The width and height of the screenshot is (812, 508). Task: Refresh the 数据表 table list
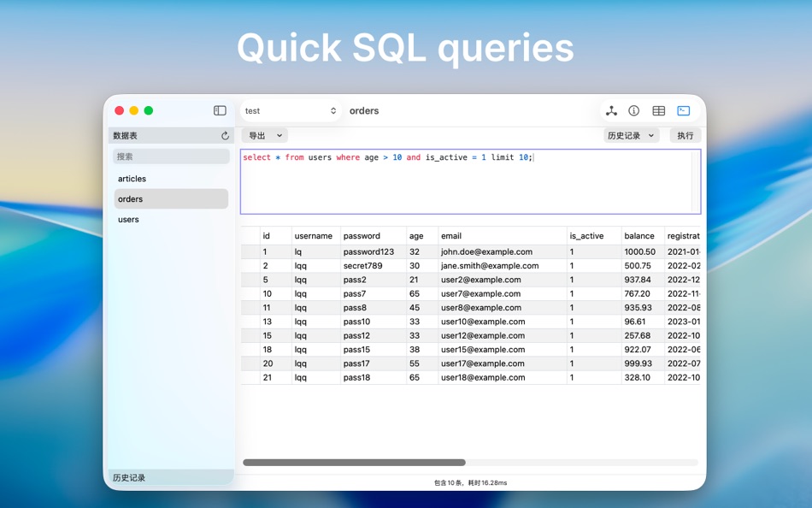(224, 135)
